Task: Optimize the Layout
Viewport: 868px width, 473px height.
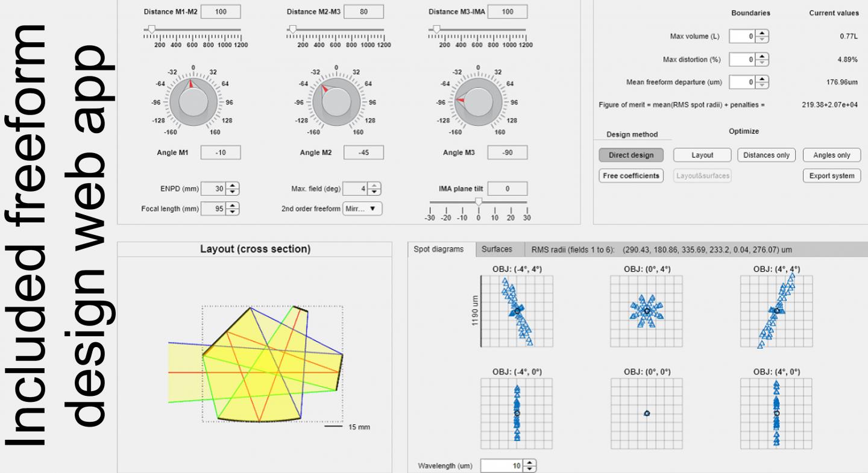Action: pos(702,155)
